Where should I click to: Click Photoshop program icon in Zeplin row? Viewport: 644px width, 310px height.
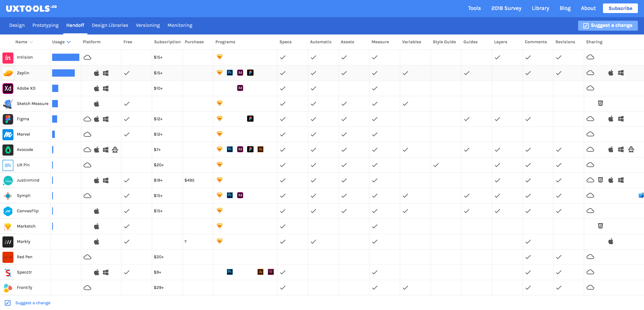click(230, 73)
